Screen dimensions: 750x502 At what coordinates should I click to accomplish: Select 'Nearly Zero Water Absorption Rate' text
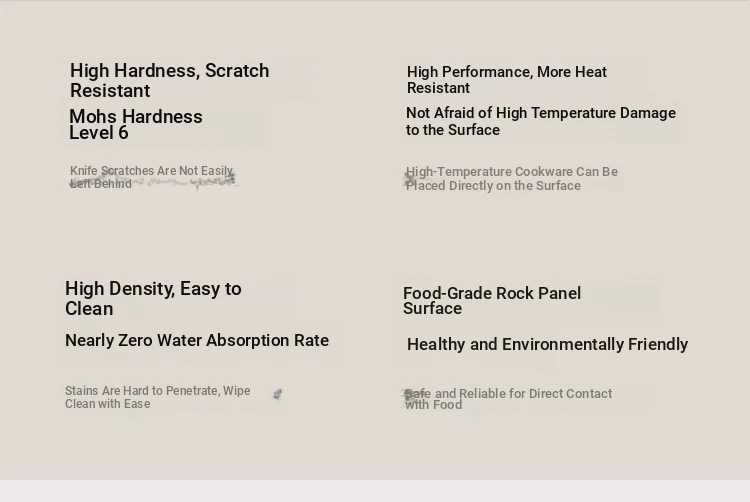197,340
